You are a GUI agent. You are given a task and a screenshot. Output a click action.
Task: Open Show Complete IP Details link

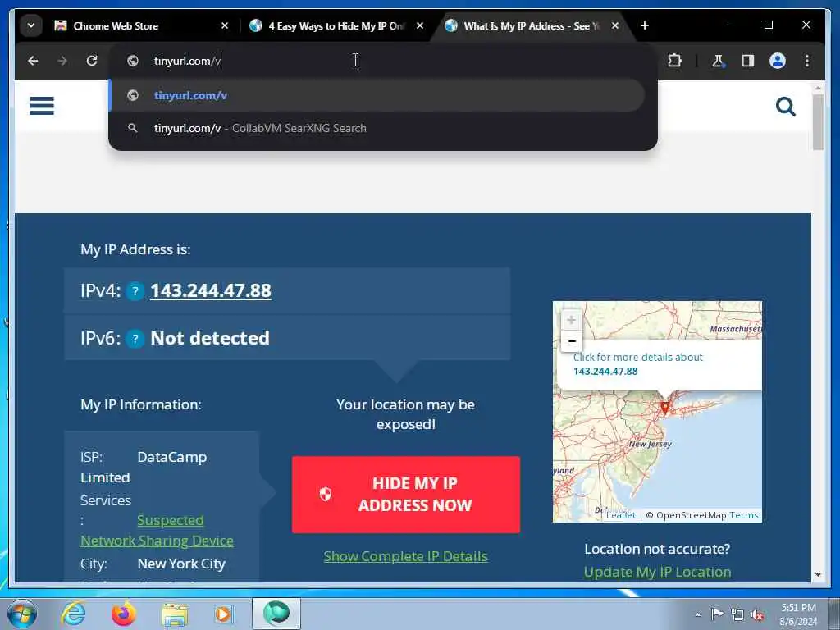pyautogui.click(x=405, y=557)
